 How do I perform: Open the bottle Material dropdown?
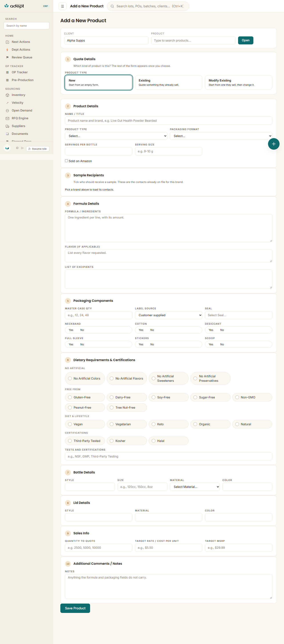click(195, 487)
